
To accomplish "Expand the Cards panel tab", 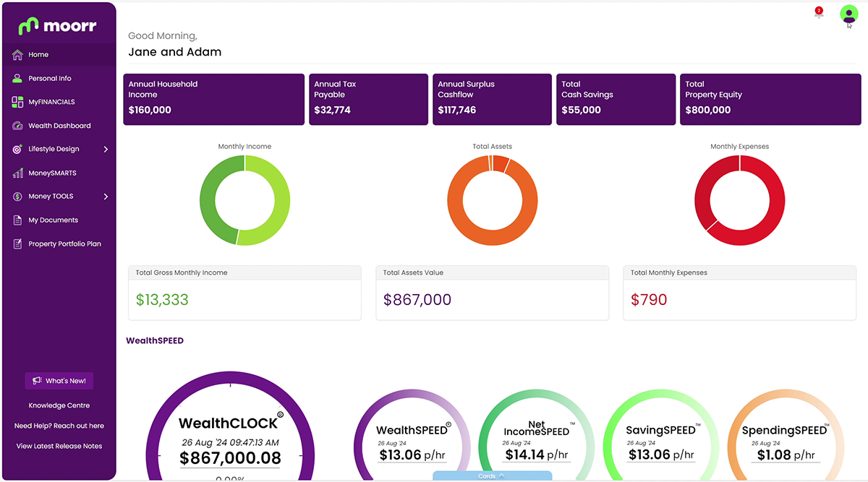I will pos(492,476).
